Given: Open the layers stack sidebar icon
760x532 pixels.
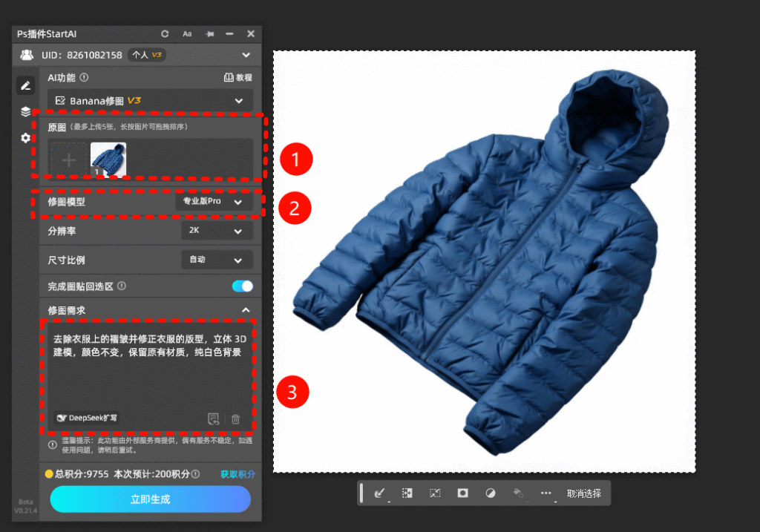Looking at the screenshot, I should click(26, 112).
